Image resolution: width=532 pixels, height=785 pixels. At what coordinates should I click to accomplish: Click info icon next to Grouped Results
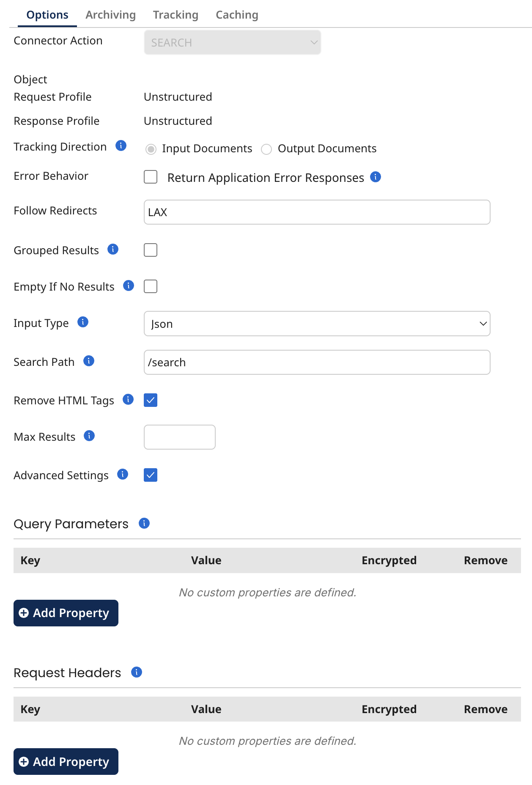point(113,250)
